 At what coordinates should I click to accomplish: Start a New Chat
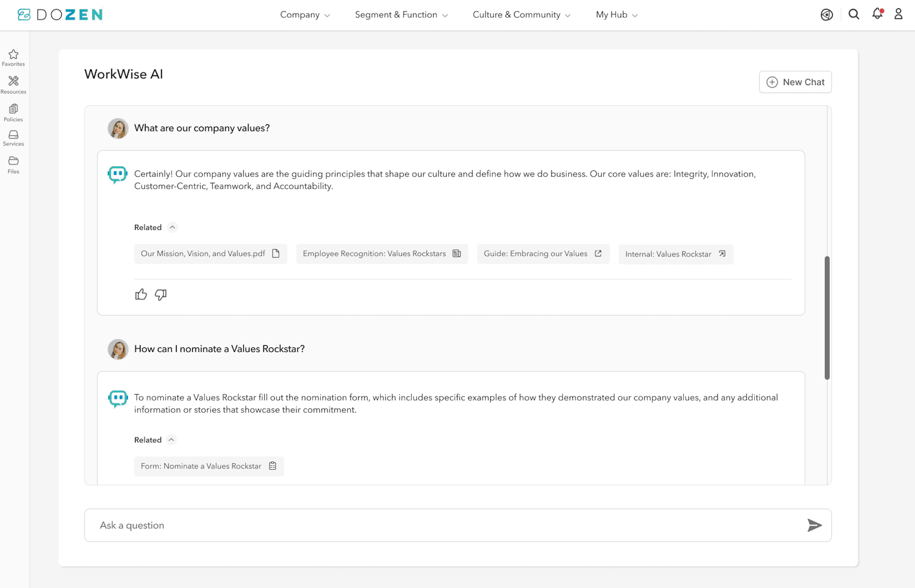click(796, 82)
